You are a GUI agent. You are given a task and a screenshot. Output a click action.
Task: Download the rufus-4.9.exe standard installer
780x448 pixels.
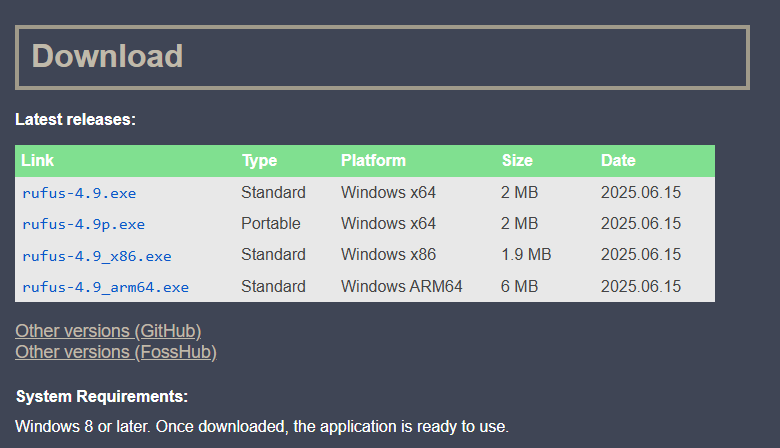[x=79, y=193]
